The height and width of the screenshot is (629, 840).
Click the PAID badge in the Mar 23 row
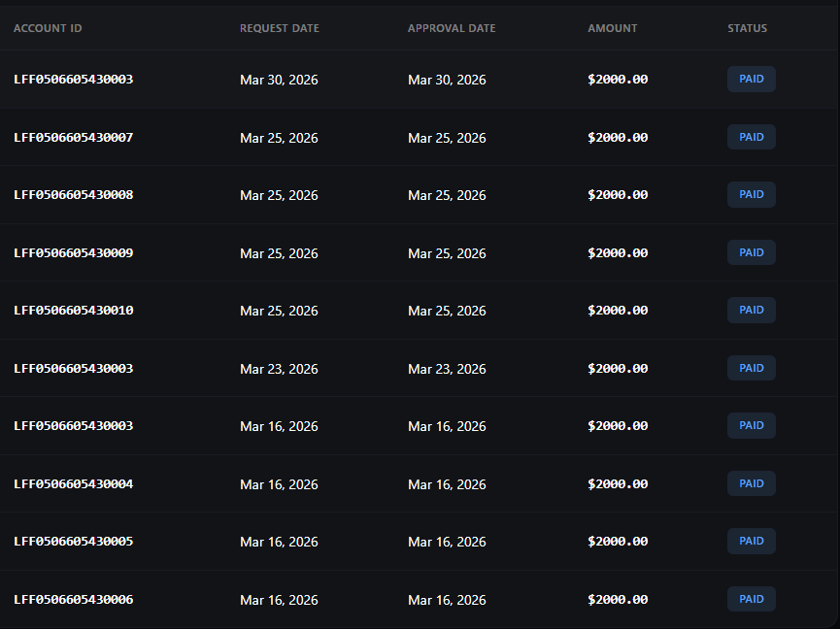(x=751, y=368)
